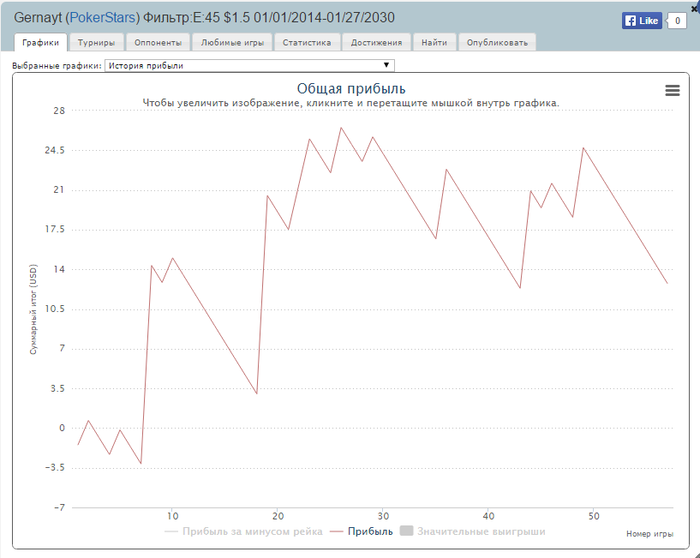Switch to the Достижения tab
This screenshot has width=700, height=558.
[x=376, y=42]
